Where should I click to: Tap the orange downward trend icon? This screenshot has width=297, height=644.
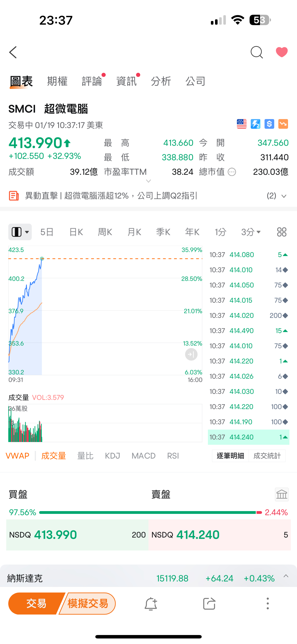[283, 124]
